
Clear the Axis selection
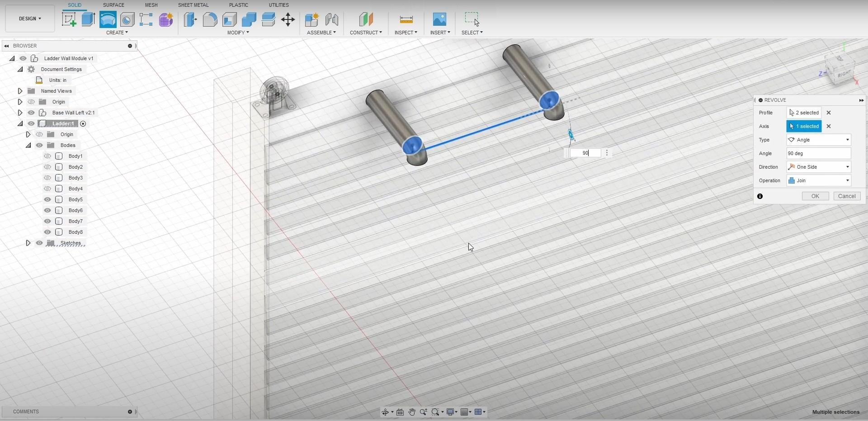pyautogui.click(x=829, y=126)
